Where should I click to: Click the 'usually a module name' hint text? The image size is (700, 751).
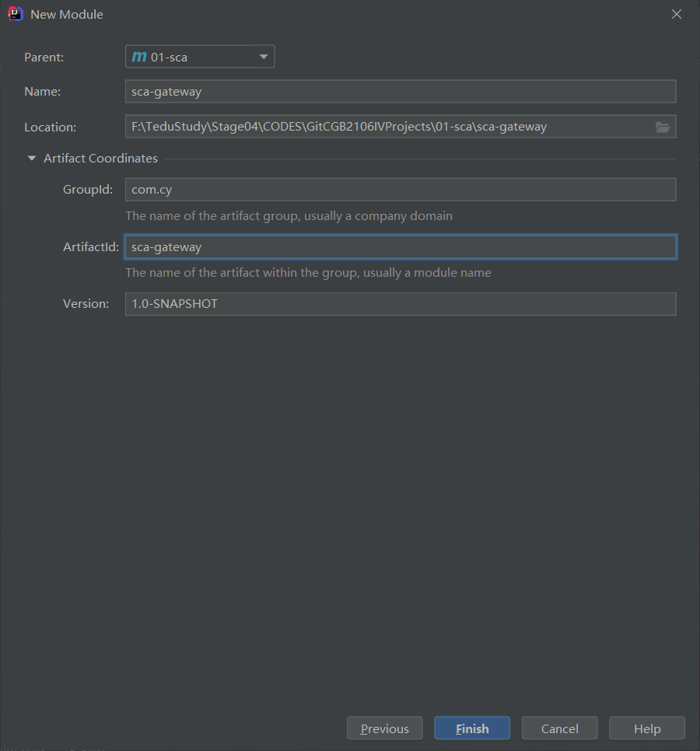coord(427,273)
